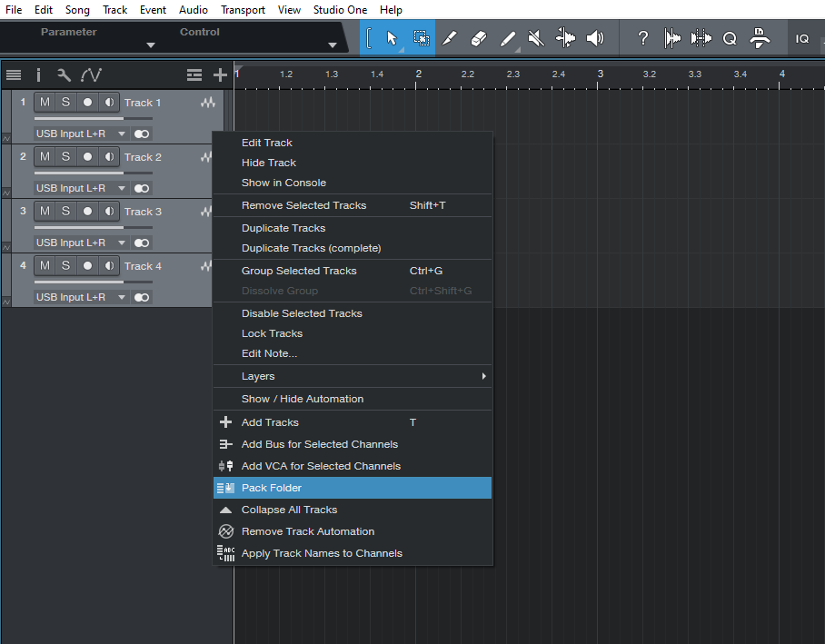The width and height of the screenshot is (825, 644).
Task: Click Disable Selected Tracks
Action: 353,313
